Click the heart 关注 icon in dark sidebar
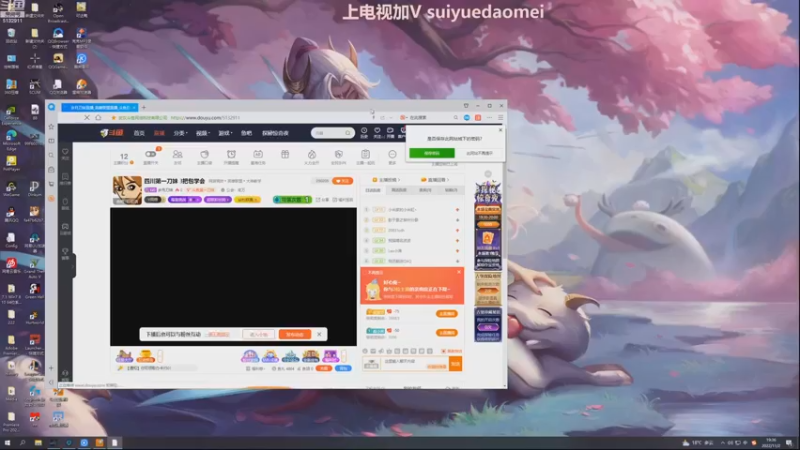 pos(65,154)
